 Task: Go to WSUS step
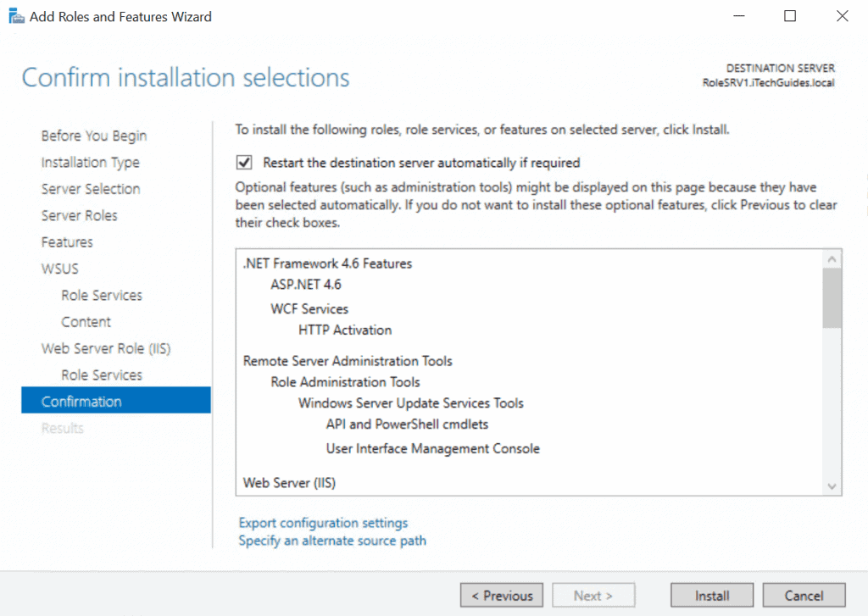tap(60, 269)
